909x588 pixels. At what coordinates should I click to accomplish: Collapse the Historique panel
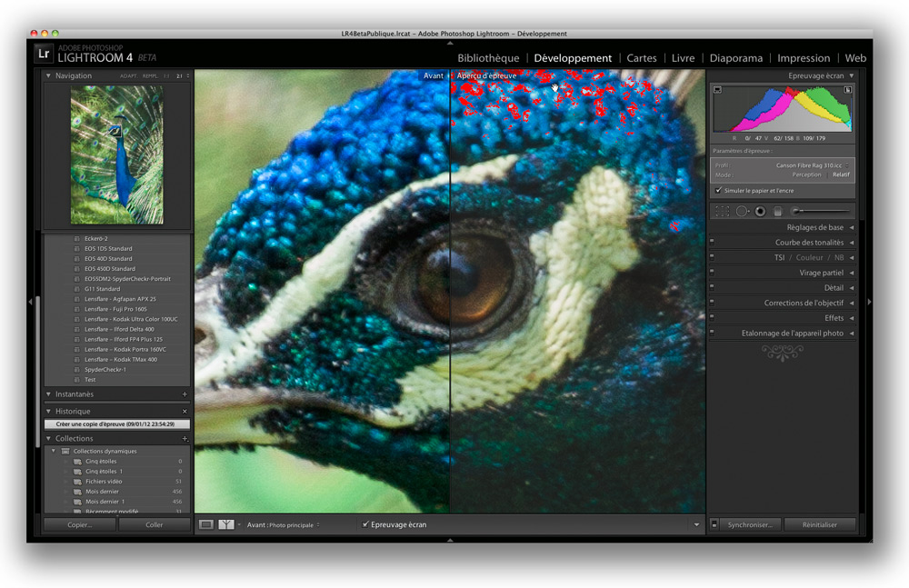49,411
